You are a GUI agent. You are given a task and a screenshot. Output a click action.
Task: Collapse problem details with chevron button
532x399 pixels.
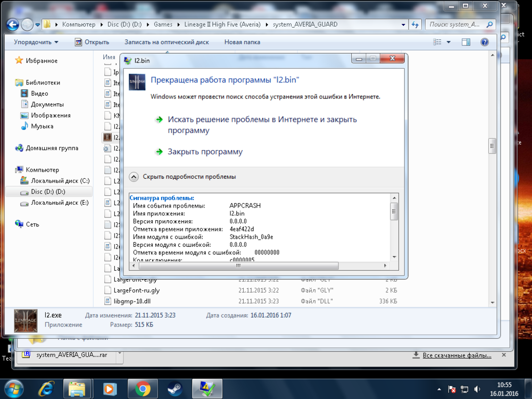point(135,177)
